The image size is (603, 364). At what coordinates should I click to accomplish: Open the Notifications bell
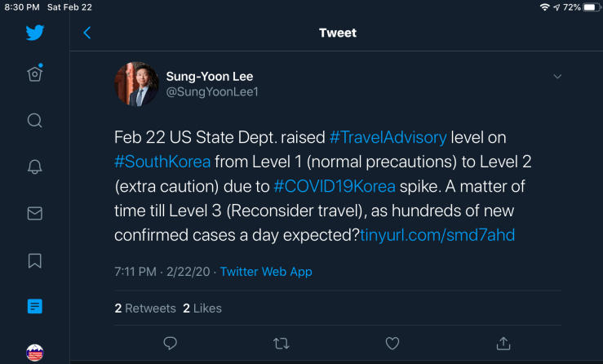(x=34, y=167)
